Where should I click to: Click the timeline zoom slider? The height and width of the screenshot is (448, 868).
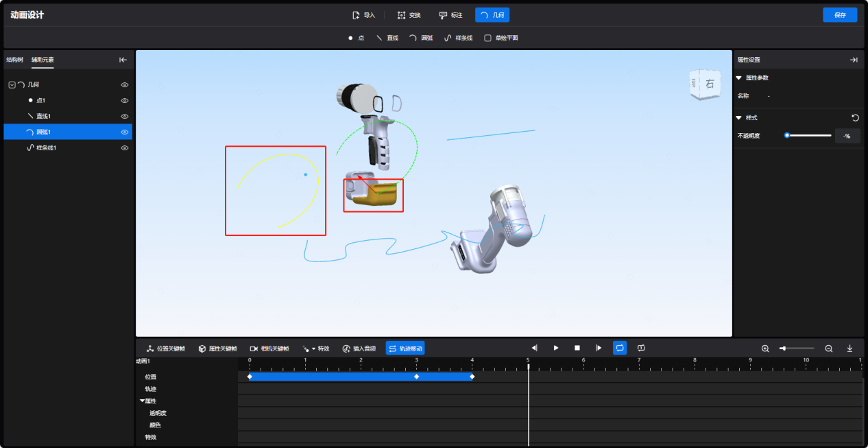coord(797,349)
